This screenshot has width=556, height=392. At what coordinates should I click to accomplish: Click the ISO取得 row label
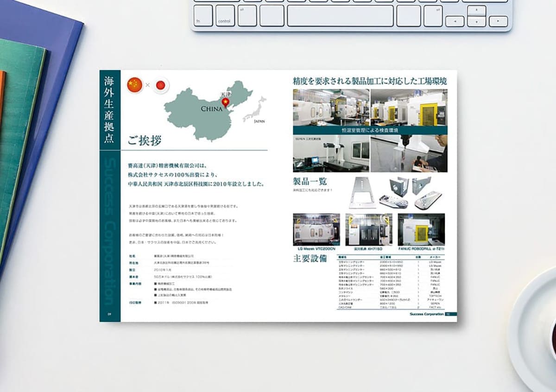tap(135, 303)
